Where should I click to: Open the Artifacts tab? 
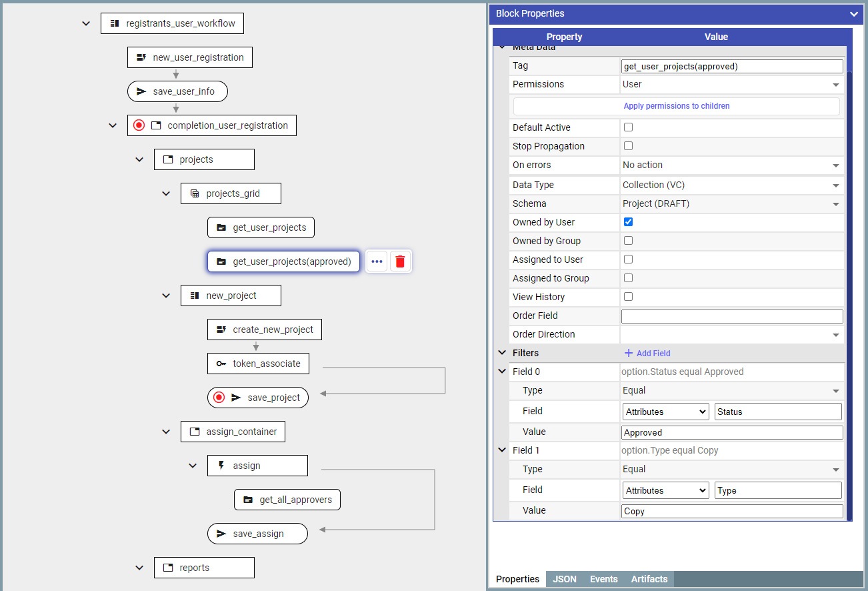649,579
